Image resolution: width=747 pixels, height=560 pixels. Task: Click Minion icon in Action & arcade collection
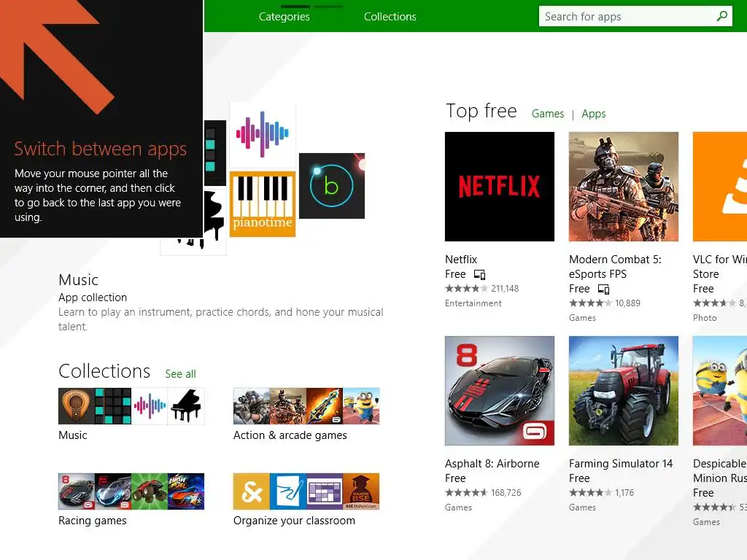coord(362,406)
